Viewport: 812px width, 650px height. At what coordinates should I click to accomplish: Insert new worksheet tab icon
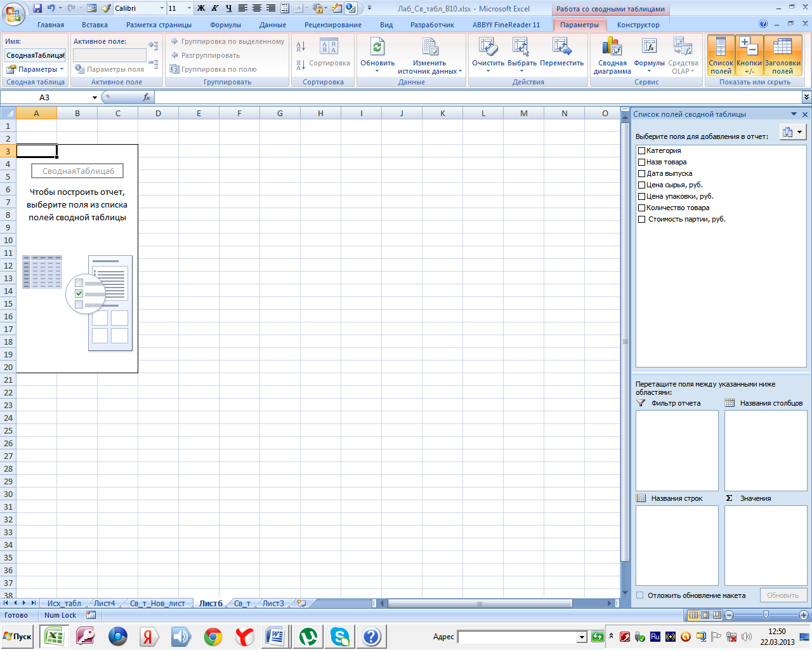pos(302,603)
